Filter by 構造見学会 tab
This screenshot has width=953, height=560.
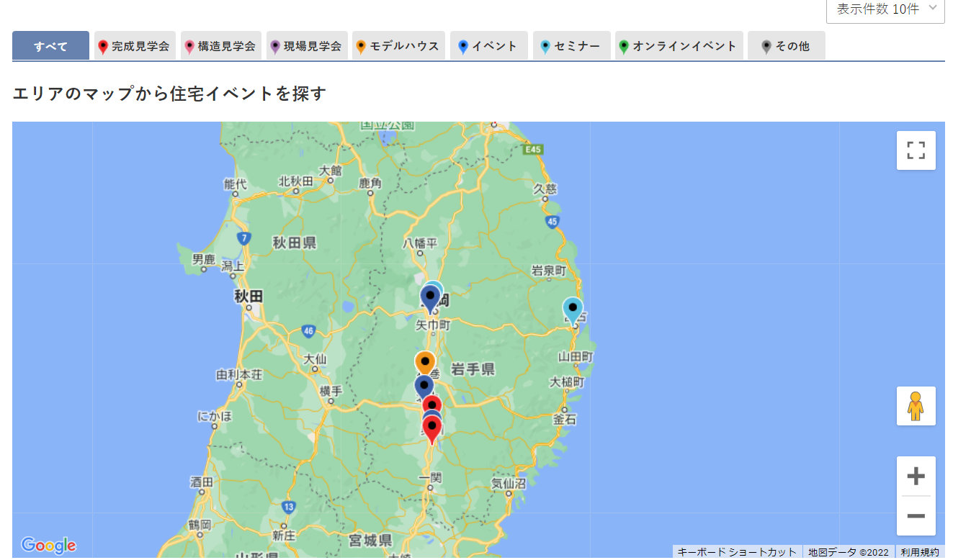pos(221,46)
